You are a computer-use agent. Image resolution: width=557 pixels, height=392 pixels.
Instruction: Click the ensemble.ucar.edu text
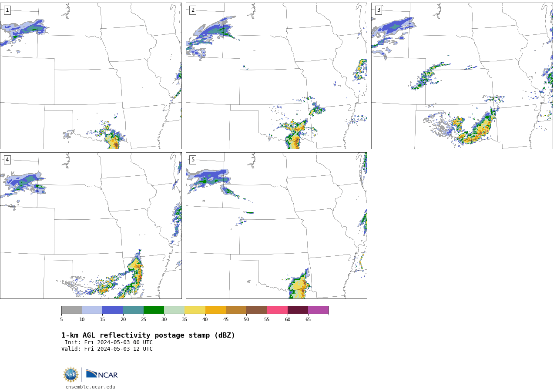coord(91,387)
